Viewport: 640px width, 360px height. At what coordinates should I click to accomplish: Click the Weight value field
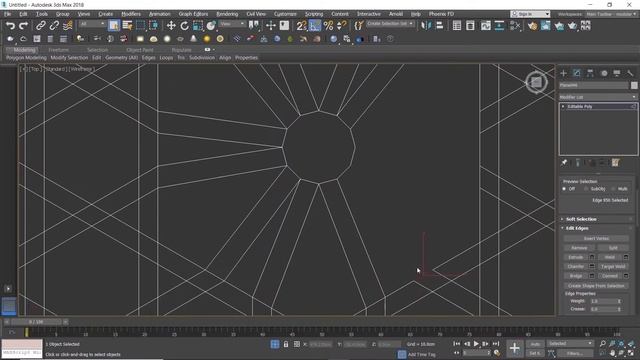(604, 301)
